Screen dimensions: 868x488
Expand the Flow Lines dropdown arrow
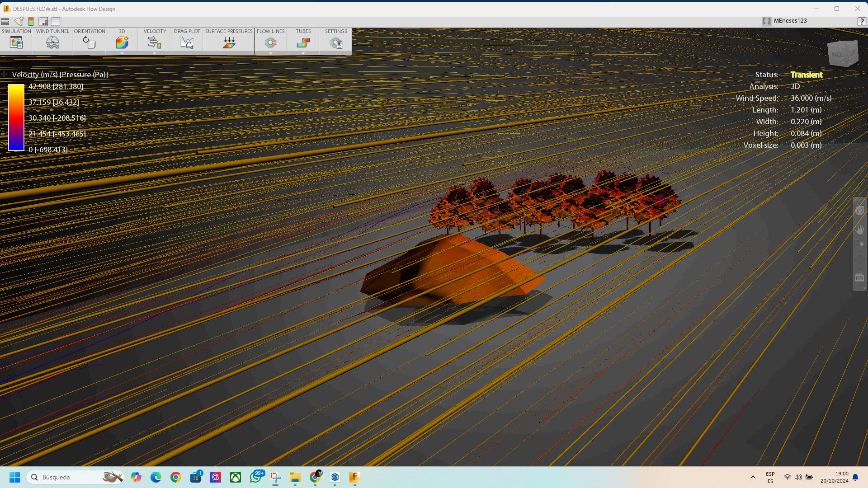pos(270,53)
